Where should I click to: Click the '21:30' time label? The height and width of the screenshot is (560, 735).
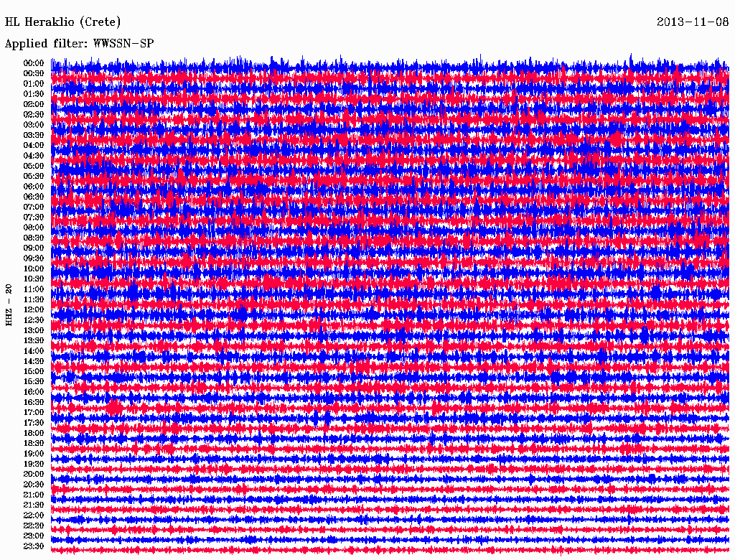(34, 505)
